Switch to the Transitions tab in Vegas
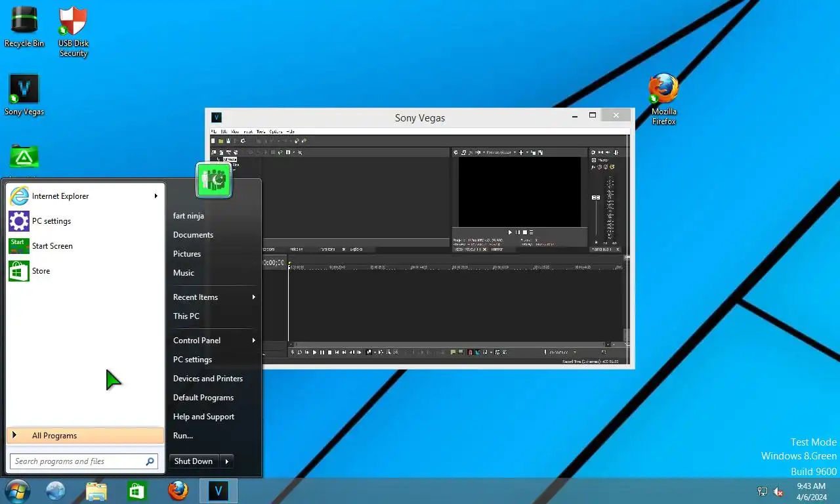 pyautogui.click(x=327, y=249)
